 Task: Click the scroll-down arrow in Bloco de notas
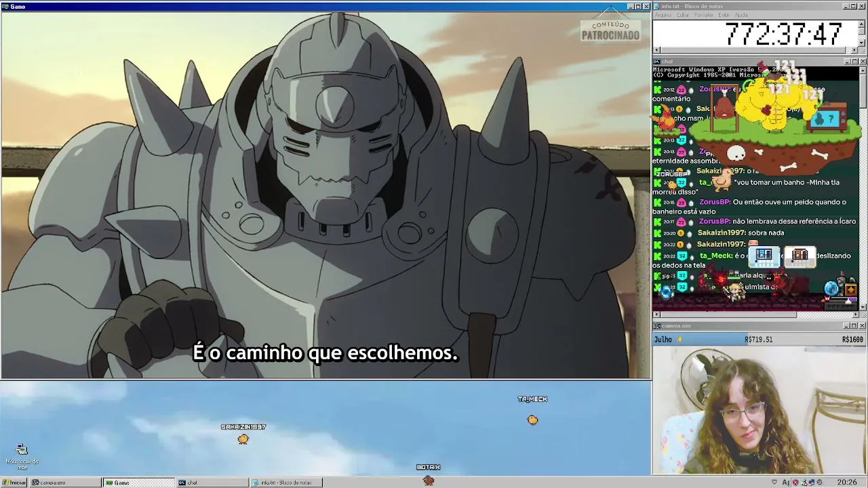pyautogui.click(x=863, y=42)
